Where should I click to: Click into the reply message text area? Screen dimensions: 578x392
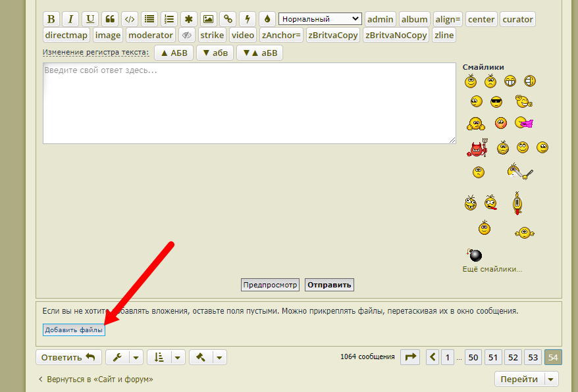249,103
